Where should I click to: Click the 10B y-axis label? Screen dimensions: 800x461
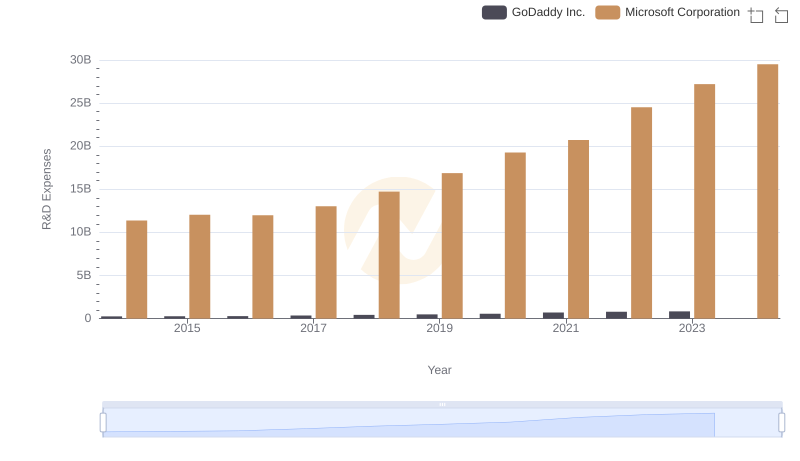(81, 232)
